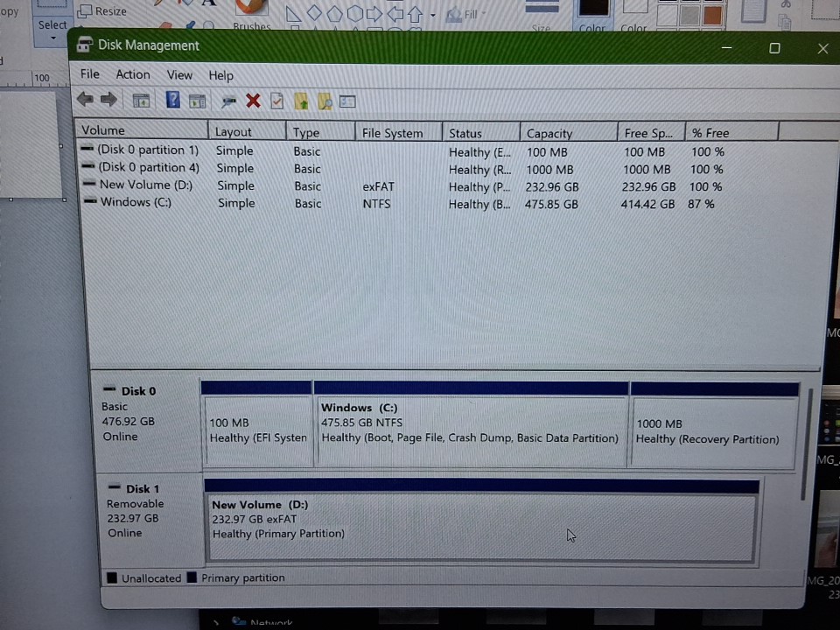This screenshot has width=840, height=630.
Task: Select the 1000 MB Recovery Partition block
Action: tap(714, 425)
